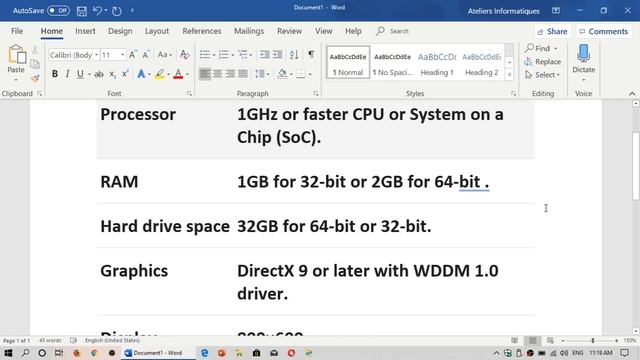This screenshot has height=360, width=640.
Task: Switch to the References tab
Action: coord(202,31)
